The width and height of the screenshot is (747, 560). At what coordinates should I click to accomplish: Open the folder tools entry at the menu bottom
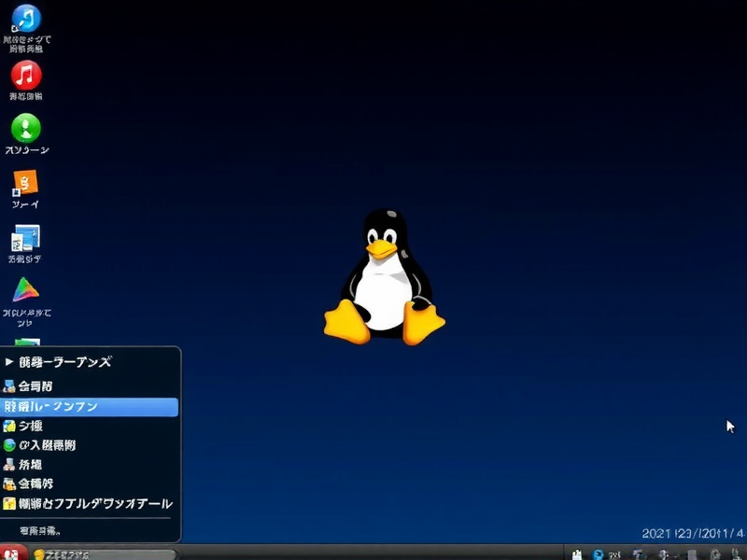click(x=89, y=503)
